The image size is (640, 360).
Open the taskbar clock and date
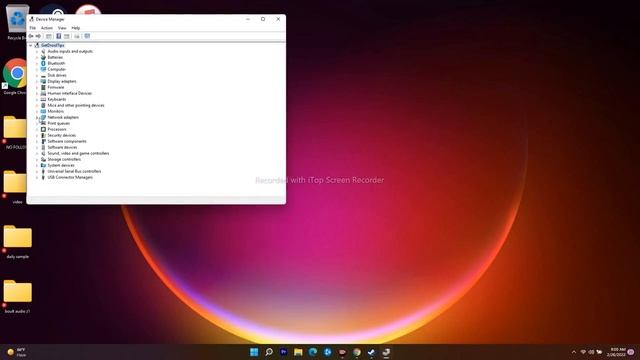click(x=616, y=352)
